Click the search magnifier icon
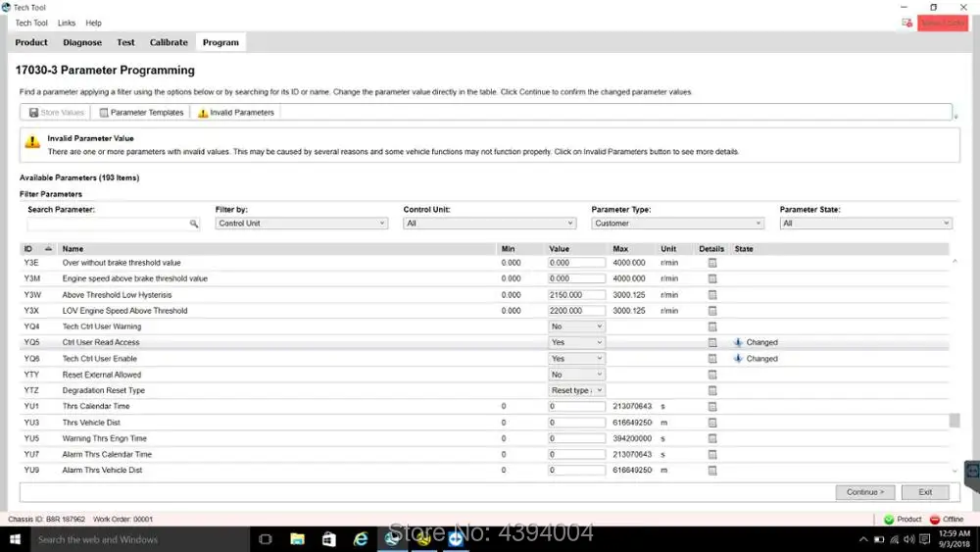Image resolution: width=980 pixels, height=552 pixels. (x=194, y=224)
